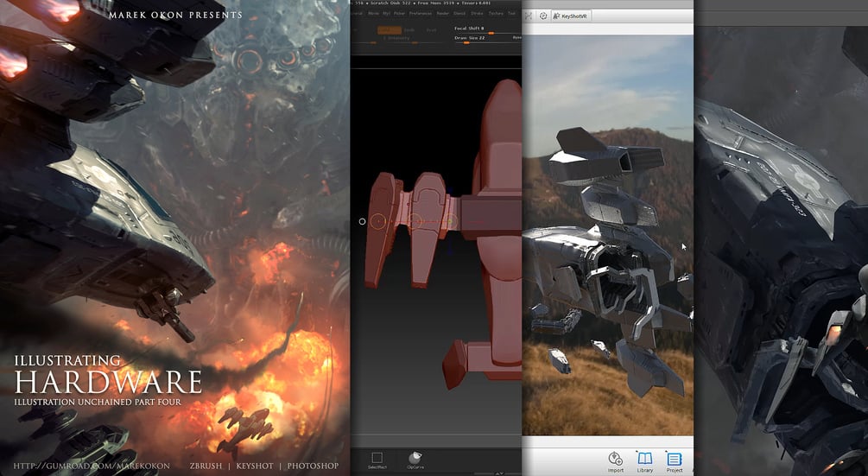The width and height of the screenshot is (868, 476).
Task: Click the Draw Size 22 slider
Action: (x=487, y=40)
